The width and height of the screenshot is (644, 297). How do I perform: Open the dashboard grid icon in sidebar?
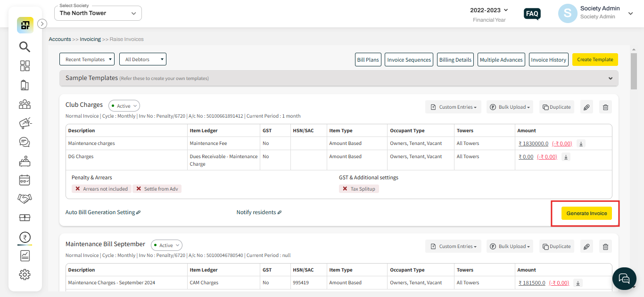[25, 66]
